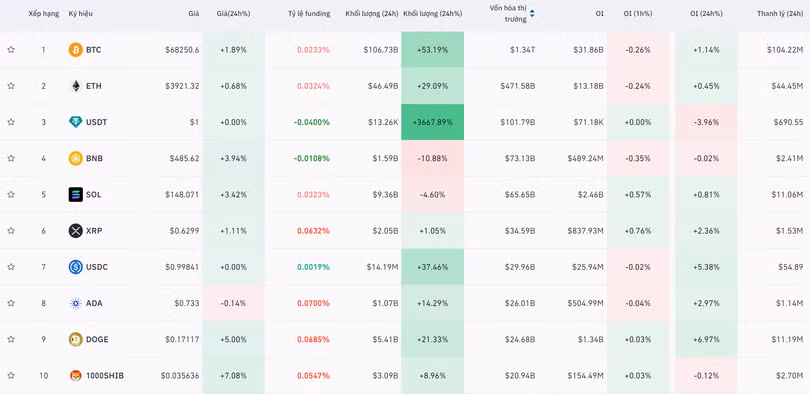Click USDT liquidation value $690.55
810x394 pixels.
788,122
